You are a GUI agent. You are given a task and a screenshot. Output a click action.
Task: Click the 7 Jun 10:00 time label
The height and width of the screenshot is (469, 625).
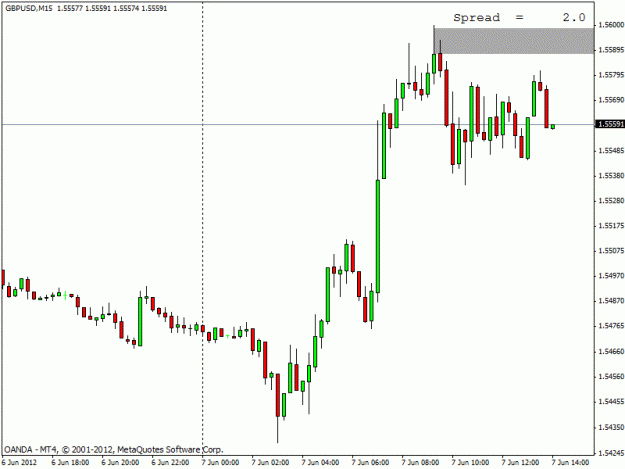point(470,462)
